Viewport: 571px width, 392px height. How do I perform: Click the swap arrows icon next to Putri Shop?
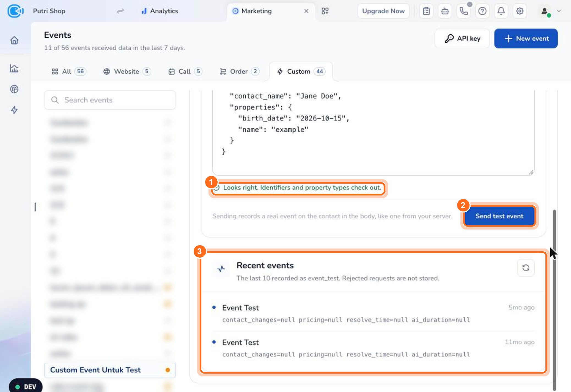click(120, 11)
